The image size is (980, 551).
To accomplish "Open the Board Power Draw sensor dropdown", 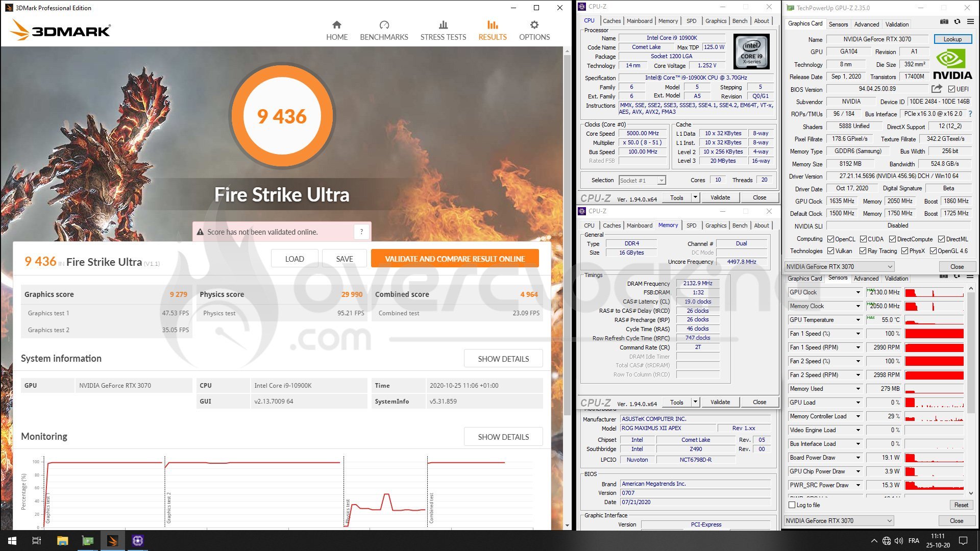I will (858, 458).
